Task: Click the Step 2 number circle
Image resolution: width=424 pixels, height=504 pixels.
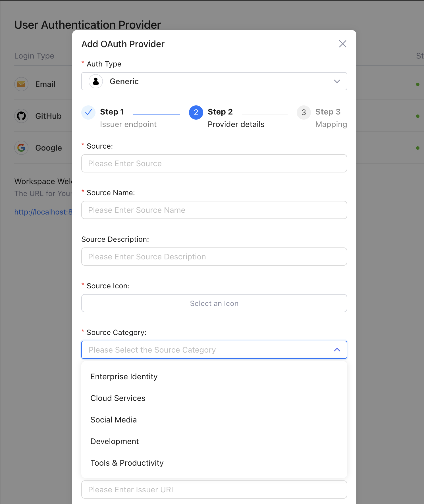Action: tap(196, 113)
